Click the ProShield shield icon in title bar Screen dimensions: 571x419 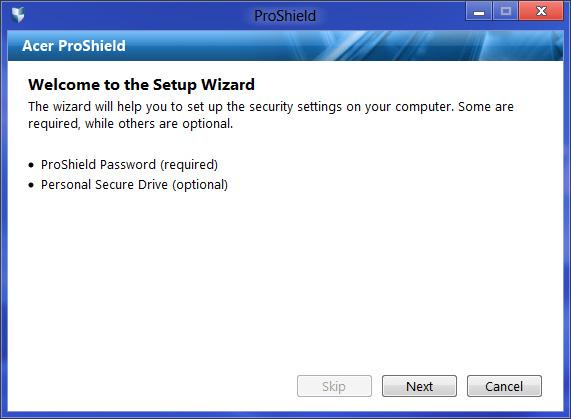tap(18, 15)
